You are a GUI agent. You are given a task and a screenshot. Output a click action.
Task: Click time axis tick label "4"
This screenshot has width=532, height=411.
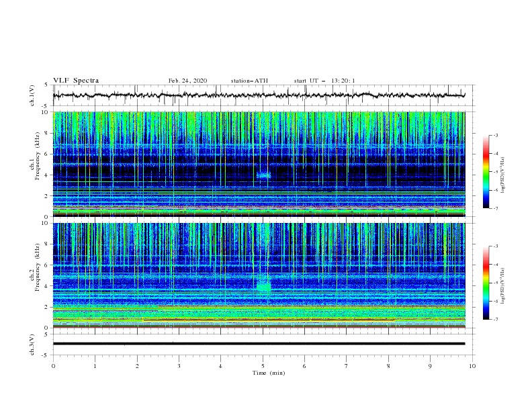pyautogui.click(x=220, y=366)
